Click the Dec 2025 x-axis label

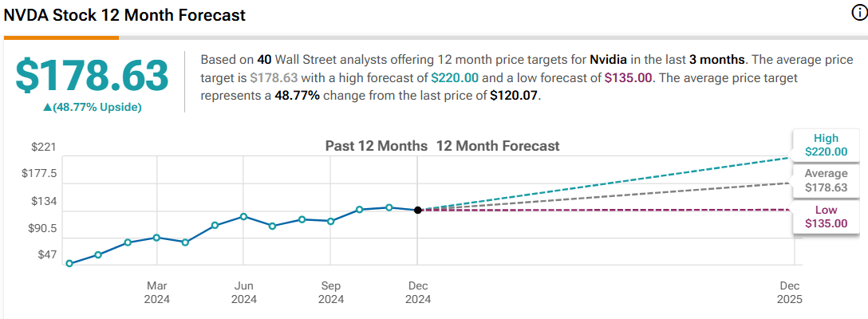(790, 292)
